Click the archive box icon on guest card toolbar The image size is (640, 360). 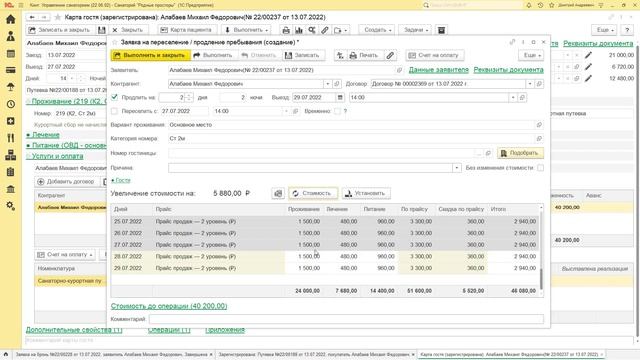click(441, 30)
